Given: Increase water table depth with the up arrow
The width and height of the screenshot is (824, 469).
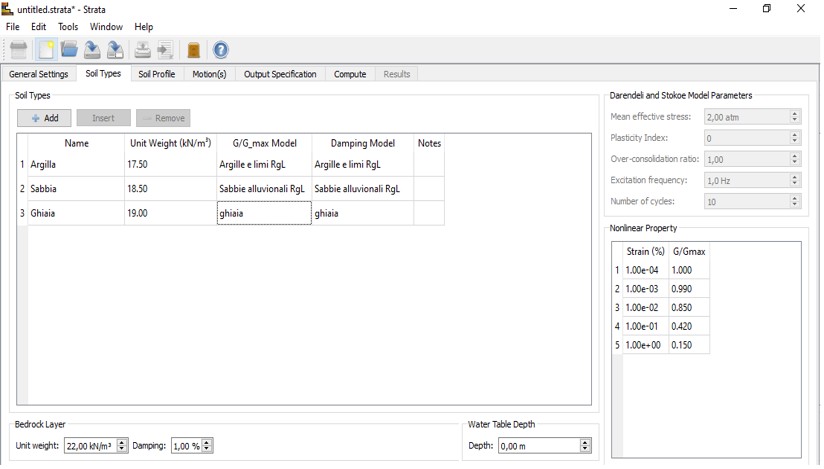Looking at the screenshot, I should click(585, 442).
